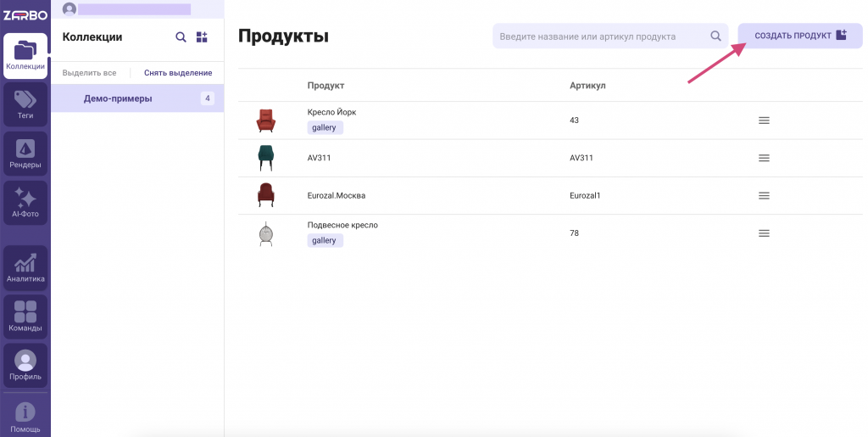
Task: Open the menu for Кресло Йорк row
Action: 764,120
